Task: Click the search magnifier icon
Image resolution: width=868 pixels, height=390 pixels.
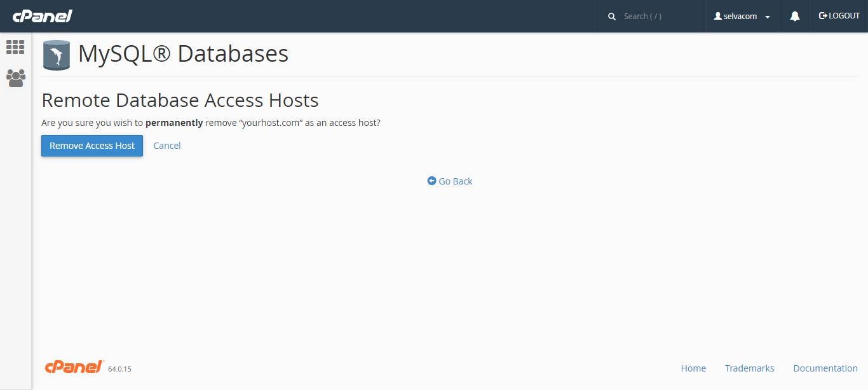Action: click(612, 17)
